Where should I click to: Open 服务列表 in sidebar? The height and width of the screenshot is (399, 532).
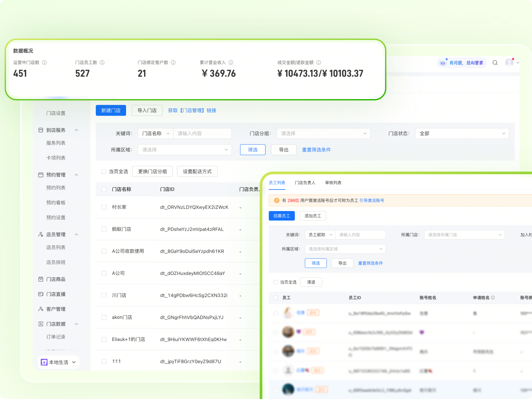coord(56,143)
